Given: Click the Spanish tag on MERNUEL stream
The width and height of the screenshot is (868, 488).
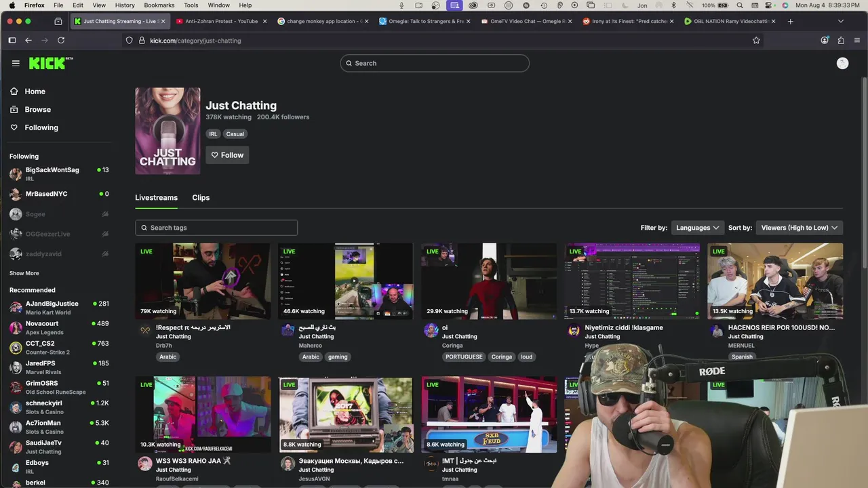Looking at the screenshot, I should [742, 357].
